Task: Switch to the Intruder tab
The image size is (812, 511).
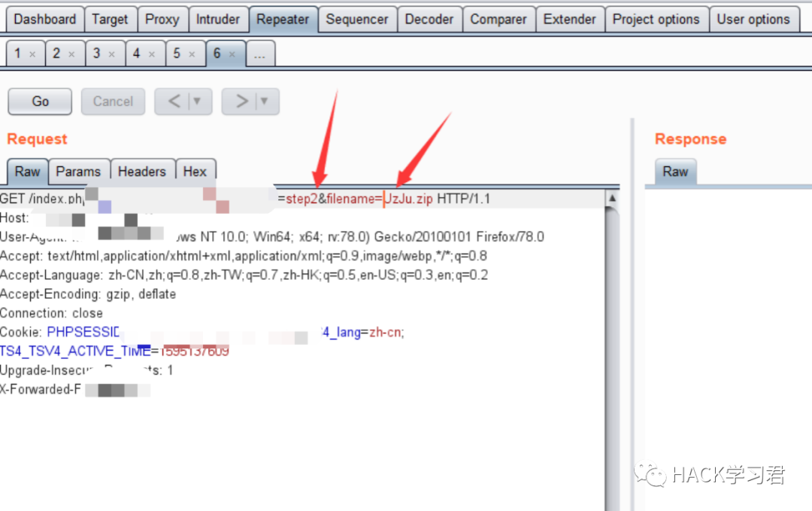Action: [x=218, y=20]
